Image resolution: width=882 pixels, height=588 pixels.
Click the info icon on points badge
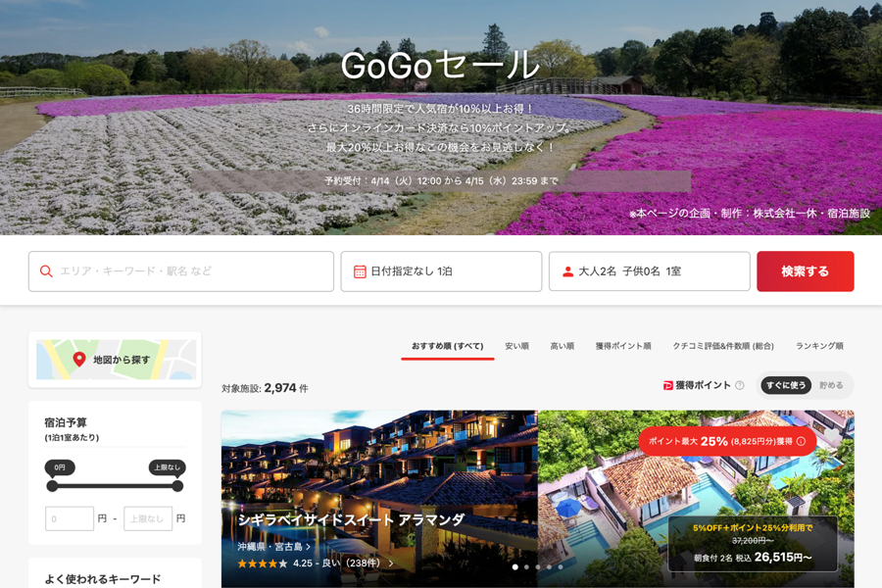pos(801,441)
